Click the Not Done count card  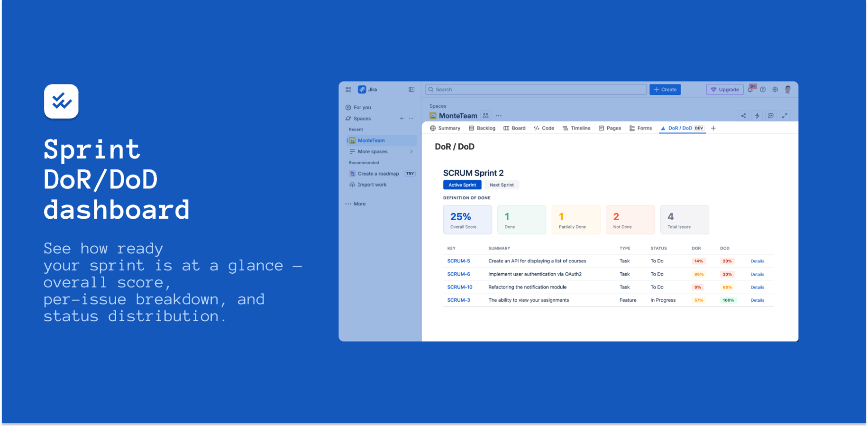coord(630,220)
